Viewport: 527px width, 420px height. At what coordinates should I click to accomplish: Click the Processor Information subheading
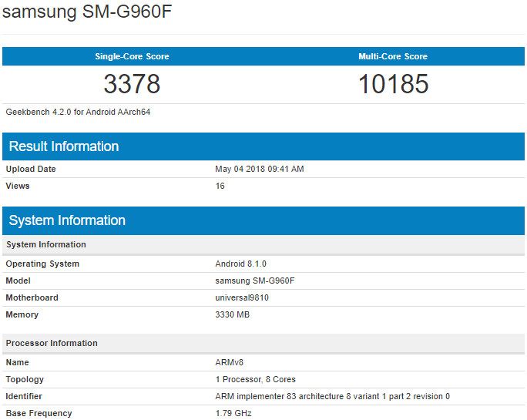52,343
